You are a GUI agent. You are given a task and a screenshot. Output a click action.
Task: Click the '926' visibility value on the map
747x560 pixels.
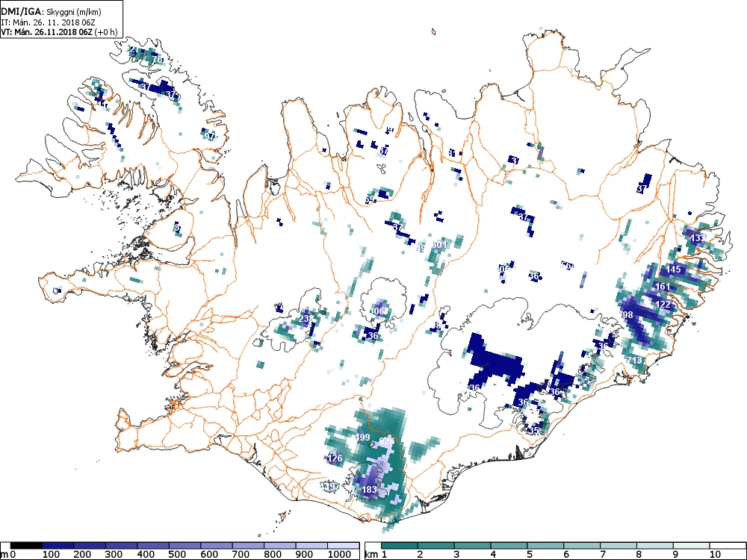386,441
